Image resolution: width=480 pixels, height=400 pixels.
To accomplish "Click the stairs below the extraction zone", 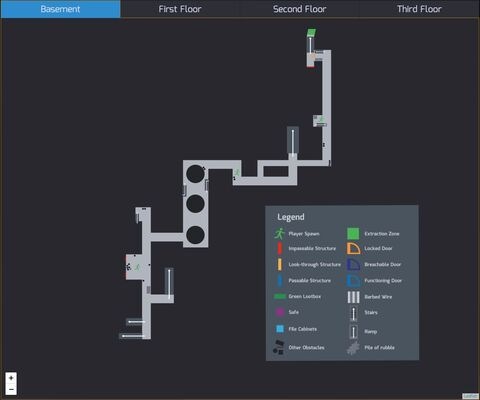I will tap(310, 45).
